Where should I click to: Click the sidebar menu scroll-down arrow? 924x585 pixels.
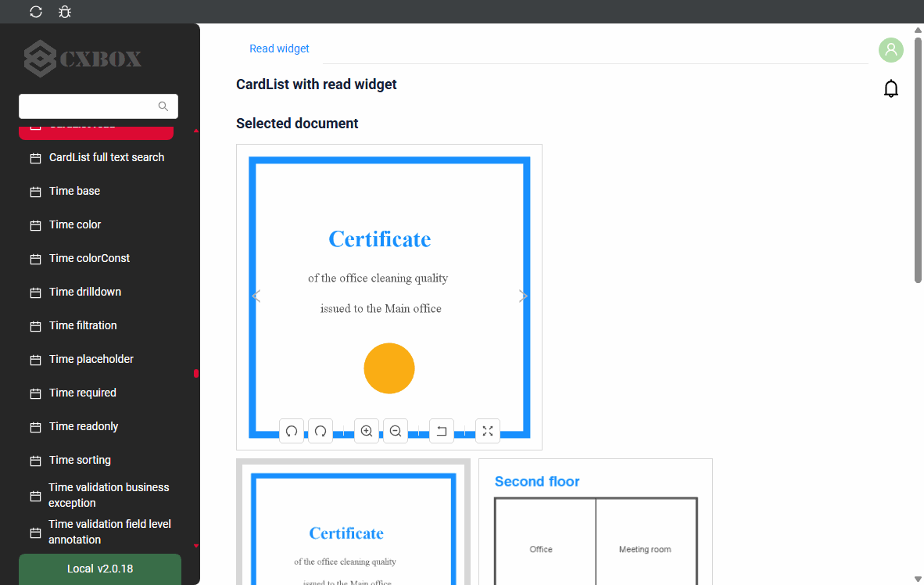[x=196, y=546]
